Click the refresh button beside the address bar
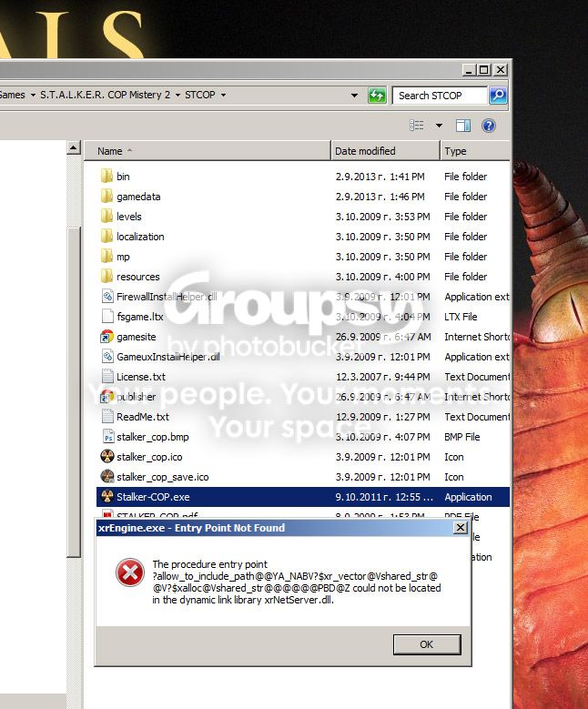Screen dimensions: 588x709 click(377, 96)
